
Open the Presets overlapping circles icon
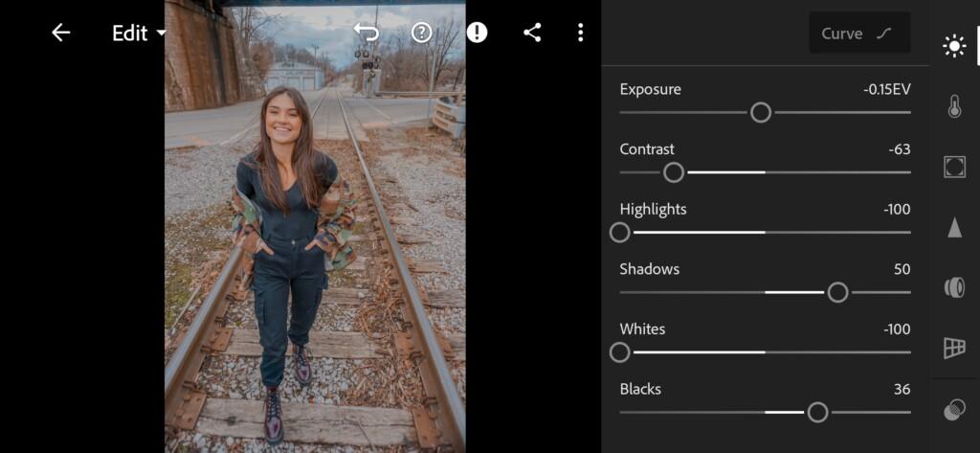click(954, 411)
